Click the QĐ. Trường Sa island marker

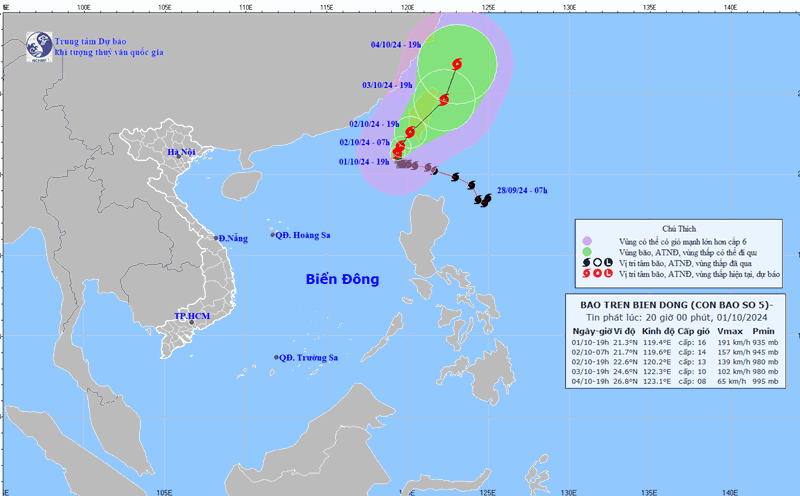[277, 357]
